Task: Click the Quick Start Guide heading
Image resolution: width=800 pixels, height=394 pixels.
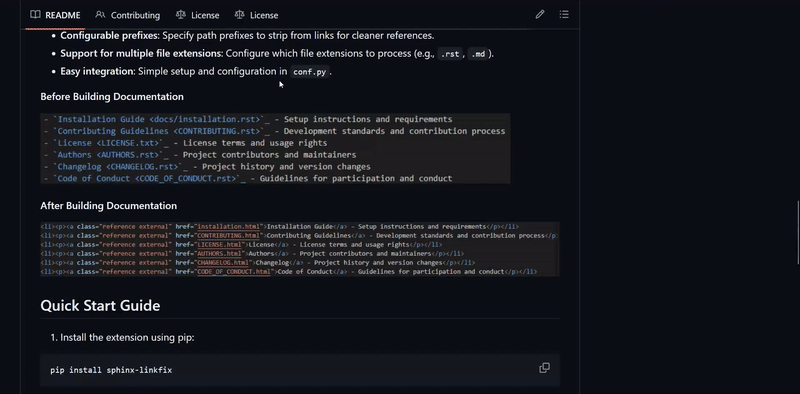Action: click(x=100, y=305)
